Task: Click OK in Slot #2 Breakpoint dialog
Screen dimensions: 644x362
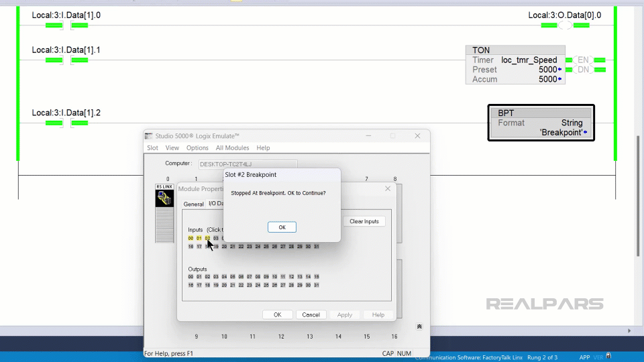Action: pos(282,227)
